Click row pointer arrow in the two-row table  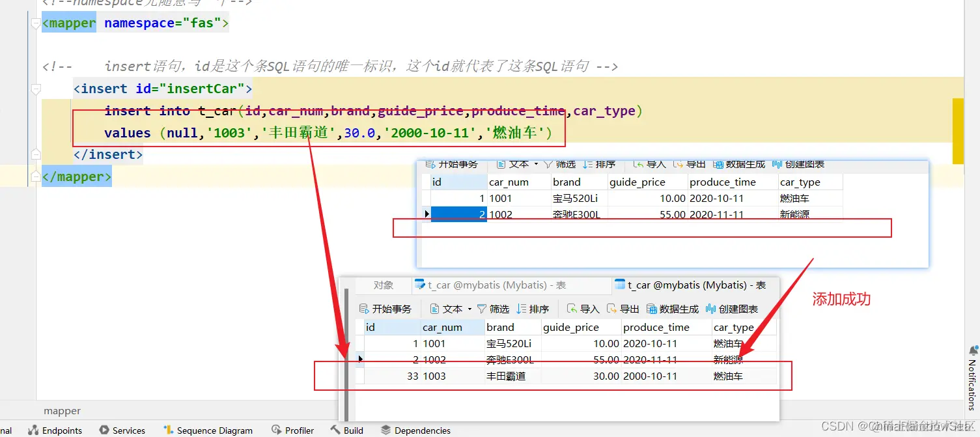427,214
